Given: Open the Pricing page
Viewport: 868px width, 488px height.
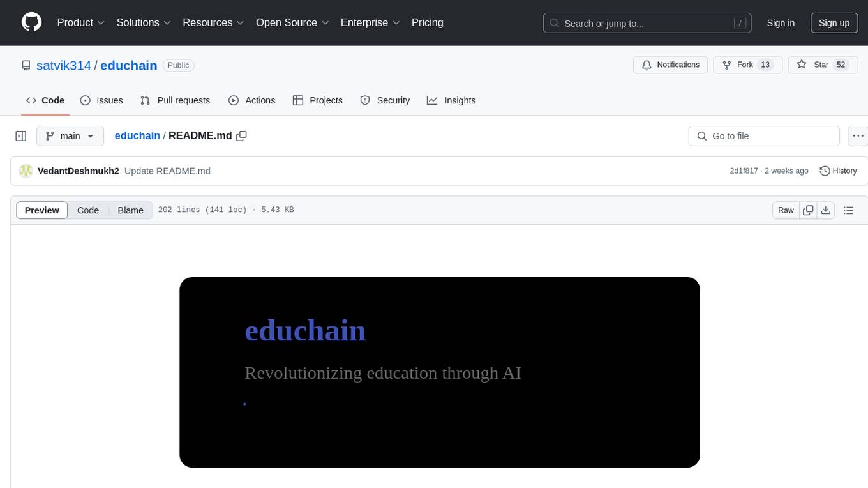Looking at the screenshot, I should pos(428,22).
